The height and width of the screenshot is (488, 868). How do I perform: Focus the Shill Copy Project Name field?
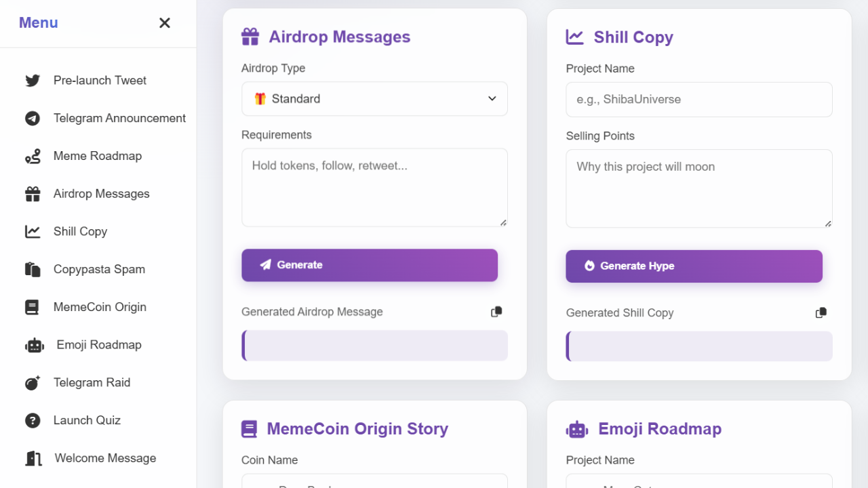point(698,100)
